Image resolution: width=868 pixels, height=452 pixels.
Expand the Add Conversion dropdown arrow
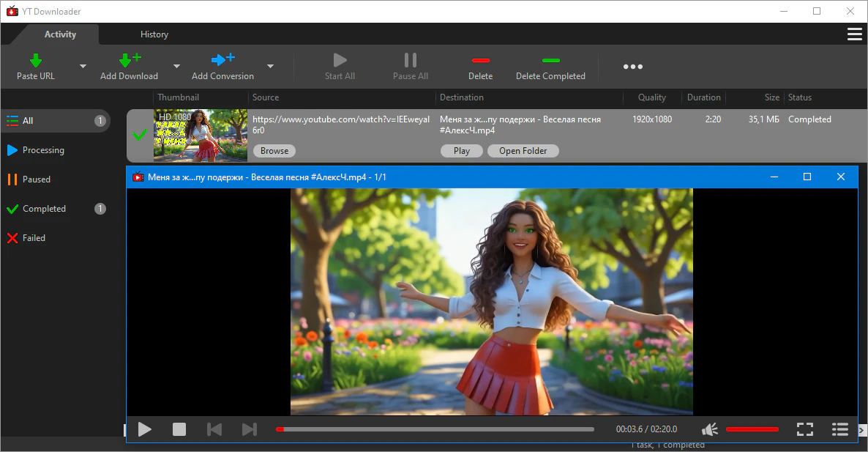coord(270,67)
